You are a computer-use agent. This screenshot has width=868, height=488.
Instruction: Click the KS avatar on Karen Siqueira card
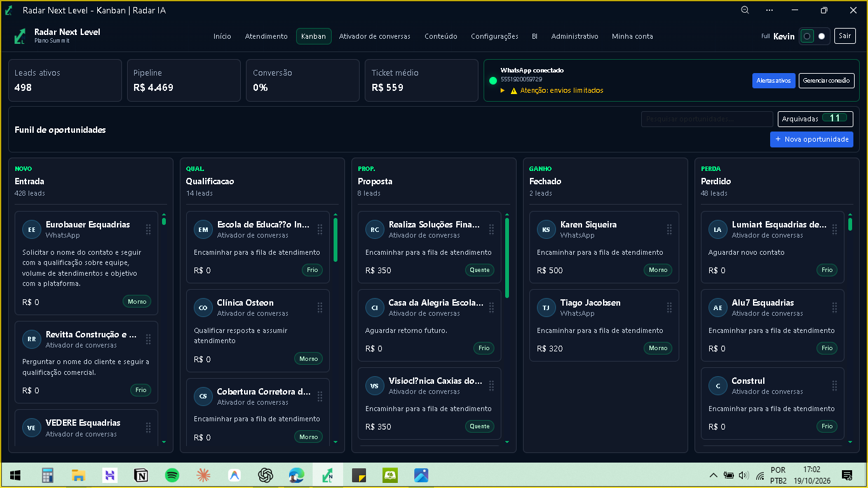point(546,229)
